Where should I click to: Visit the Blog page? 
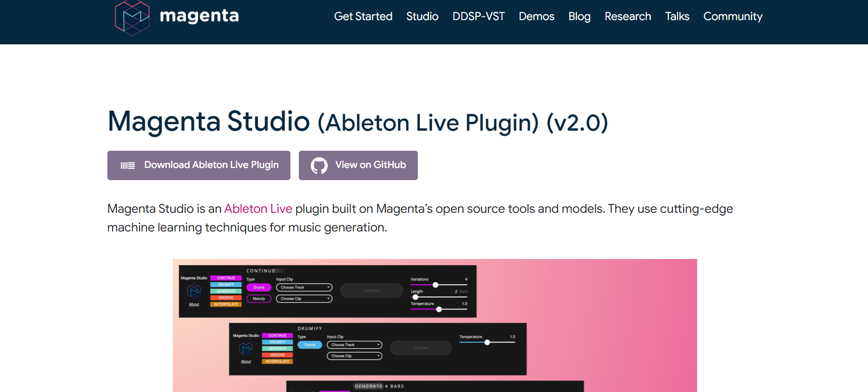coord(579,16)
